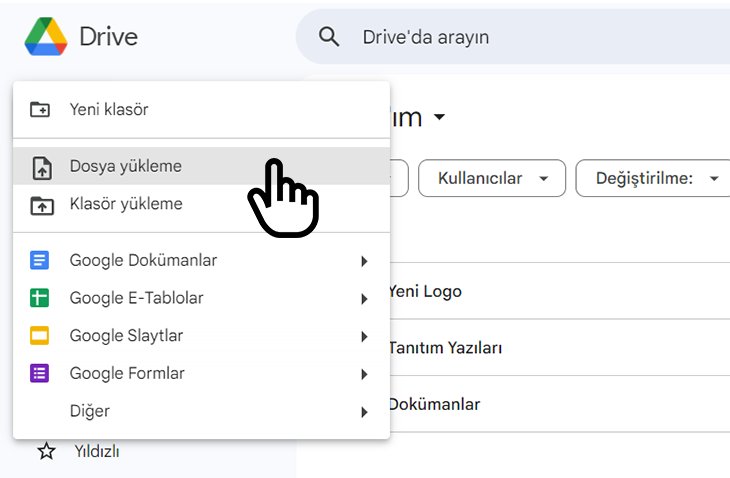Screen dimensions: 730x478
Task: Click the Google E-Tablolar green icon
Action: tap(40, 298)
